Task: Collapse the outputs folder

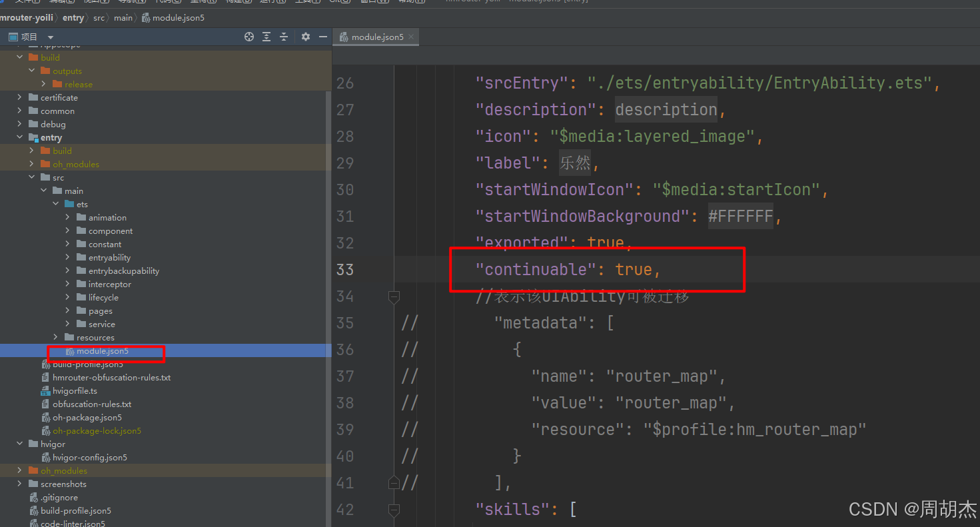Action: click(32, 71)
